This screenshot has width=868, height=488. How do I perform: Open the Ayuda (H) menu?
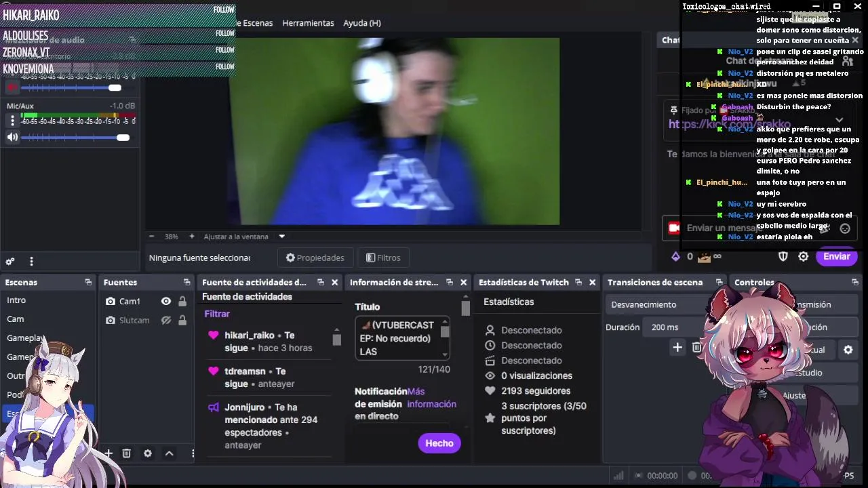[362, 23]
